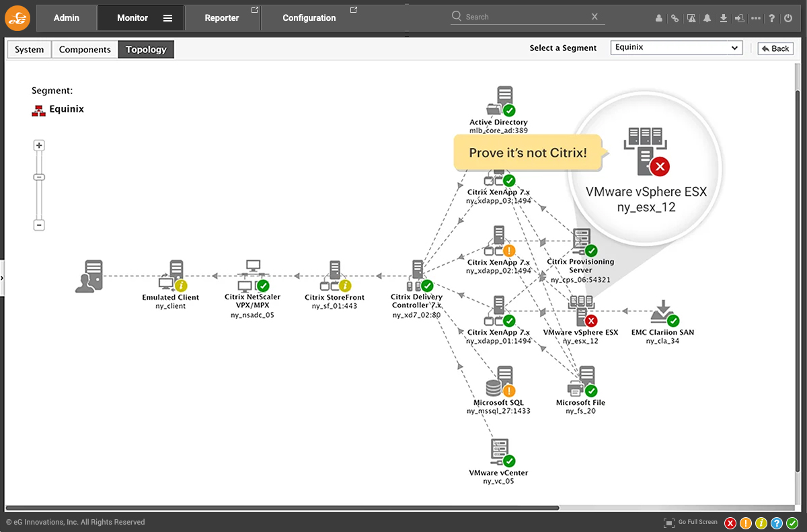Open the Monitor hamburger menu icon

pyautogui.click(x=168, y=18)
